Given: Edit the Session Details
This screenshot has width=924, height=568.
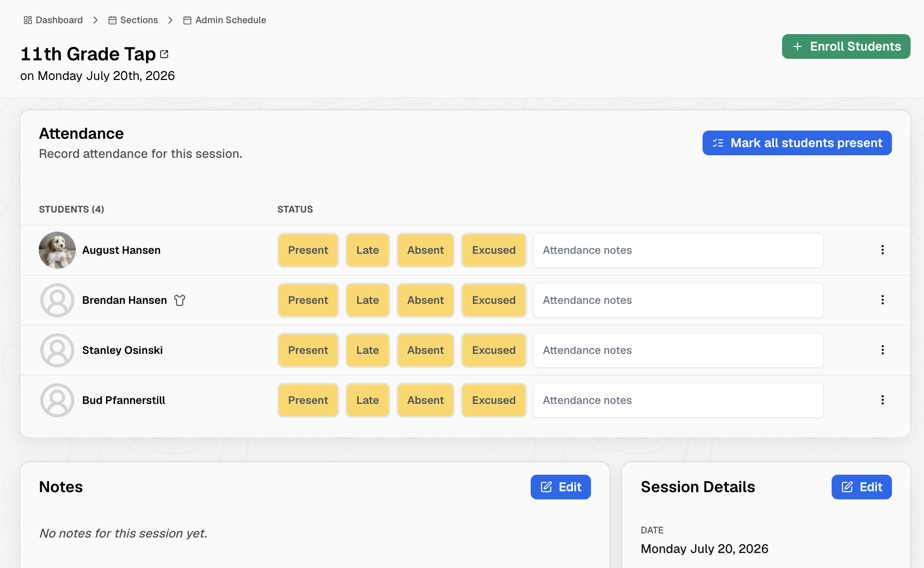Looking at the screenshot, I should coord(862,487).
